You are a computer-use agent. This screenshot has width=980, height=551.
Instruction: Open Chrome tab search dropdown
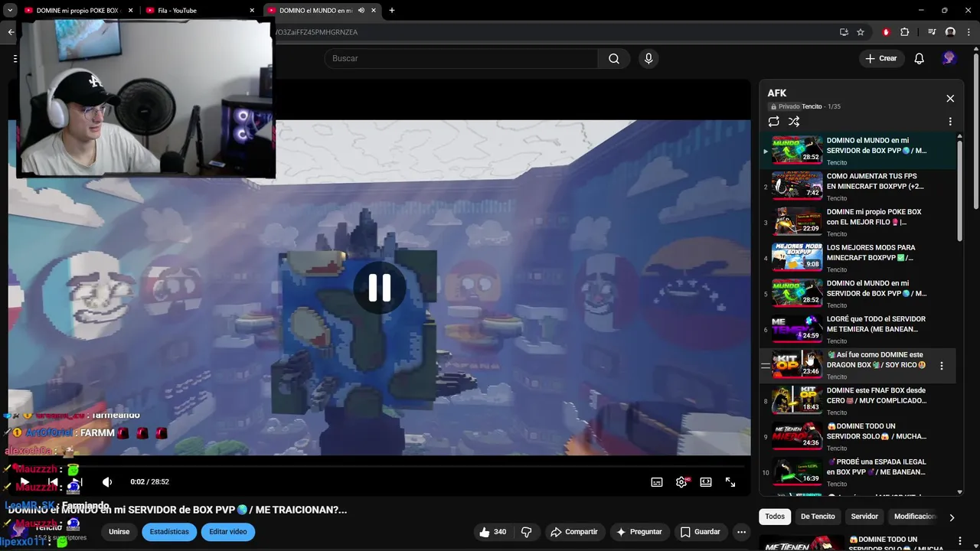pyautogui.click(x=10, y=11)
